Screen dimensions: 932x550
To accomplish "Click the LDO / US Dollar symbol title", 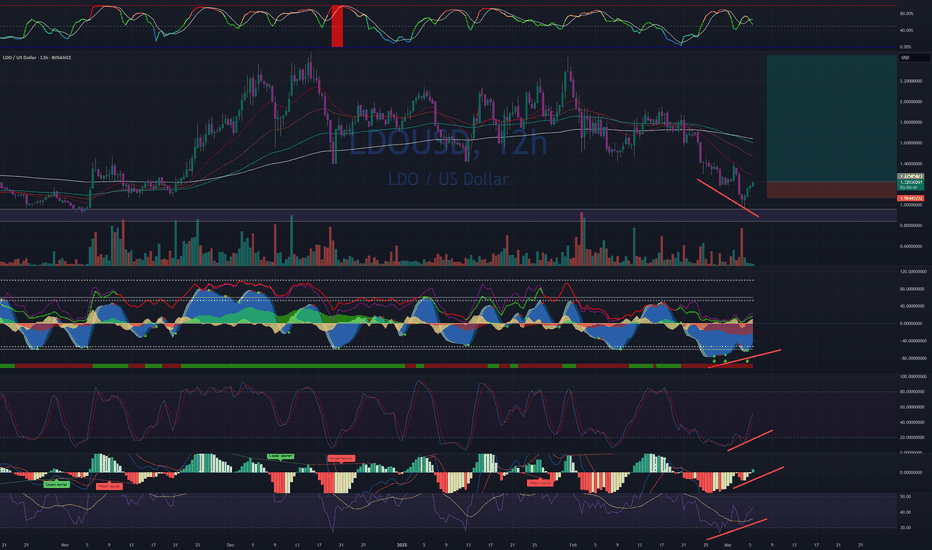I will tap(27, 57).
